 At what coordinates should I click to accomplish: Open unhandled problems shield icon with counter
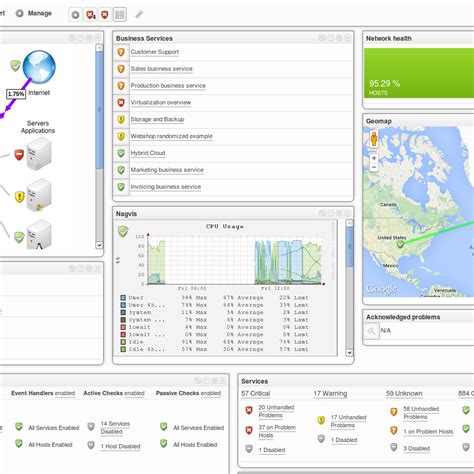click(90, 15)
